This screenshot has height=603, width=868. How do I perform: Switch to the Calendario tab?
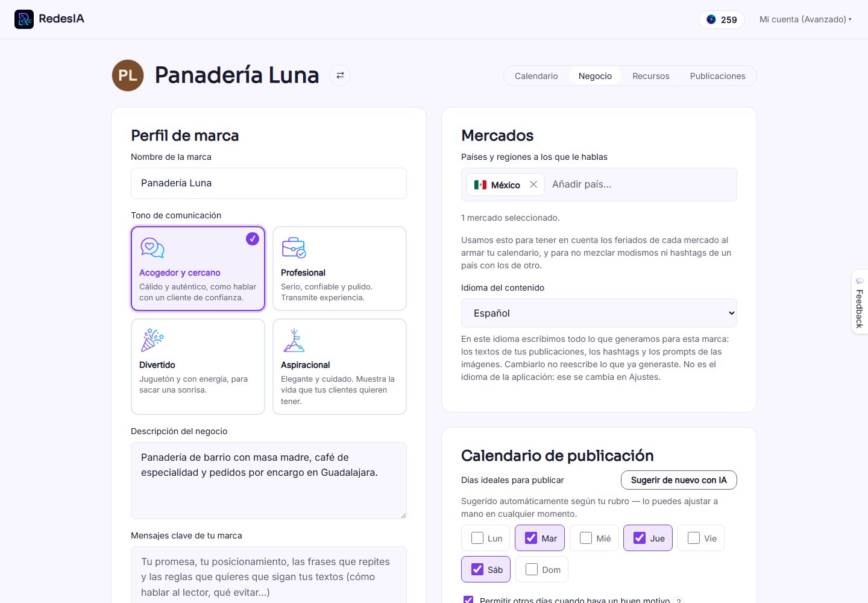point(536,76)
